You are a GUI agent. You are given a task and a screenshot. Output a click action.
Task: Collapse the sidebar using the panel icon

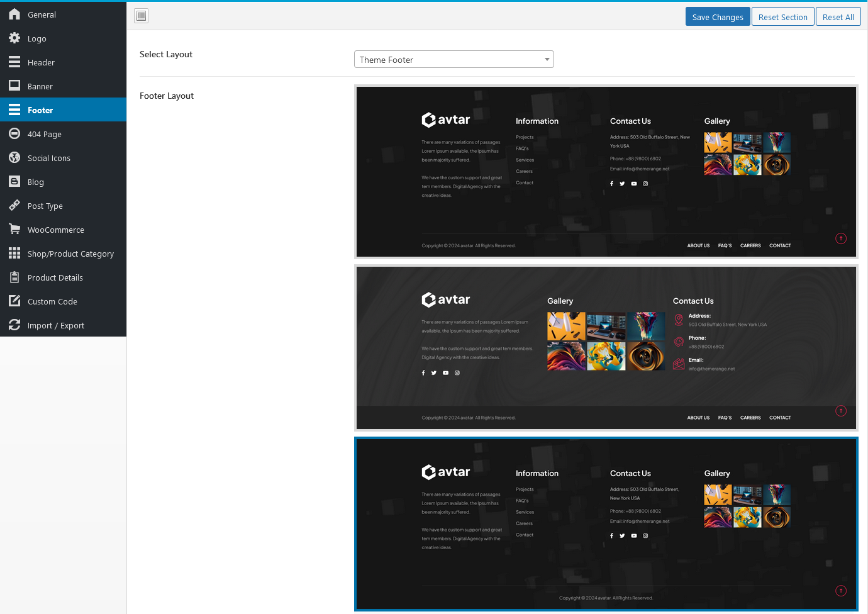pyautogui.click(x=141, y=15)
